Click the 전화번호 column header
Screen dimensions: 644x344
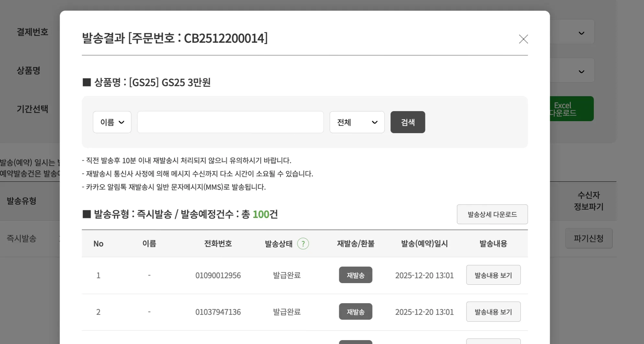218,244
